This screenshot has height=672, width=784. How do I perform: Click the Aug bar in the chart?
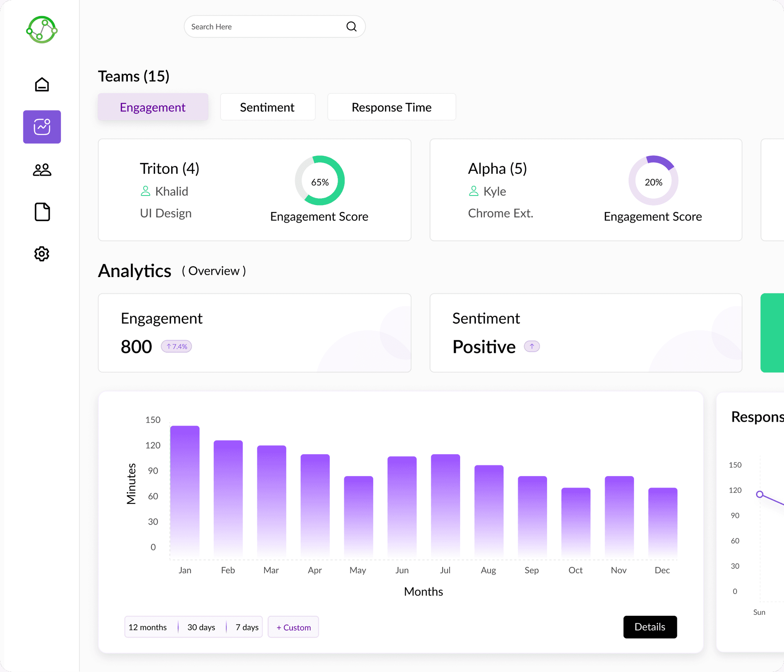point(489,512)
